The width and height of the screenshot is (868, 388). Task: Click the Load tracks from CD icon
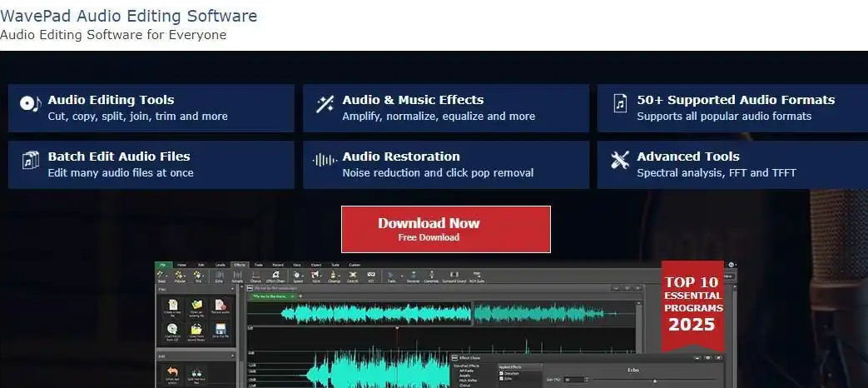(x=173, y=330)
